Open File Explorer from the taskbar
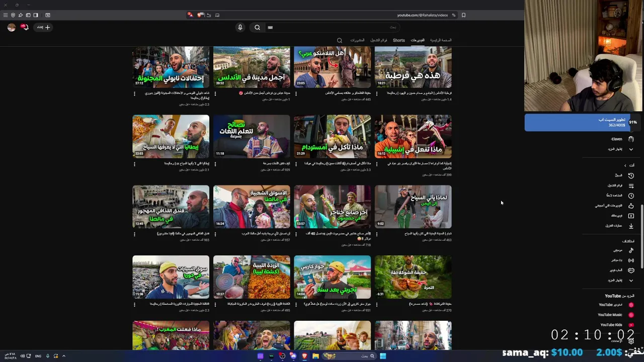This screenshot has width=644, height=362. pyautogui.click(x=315, y=356)
